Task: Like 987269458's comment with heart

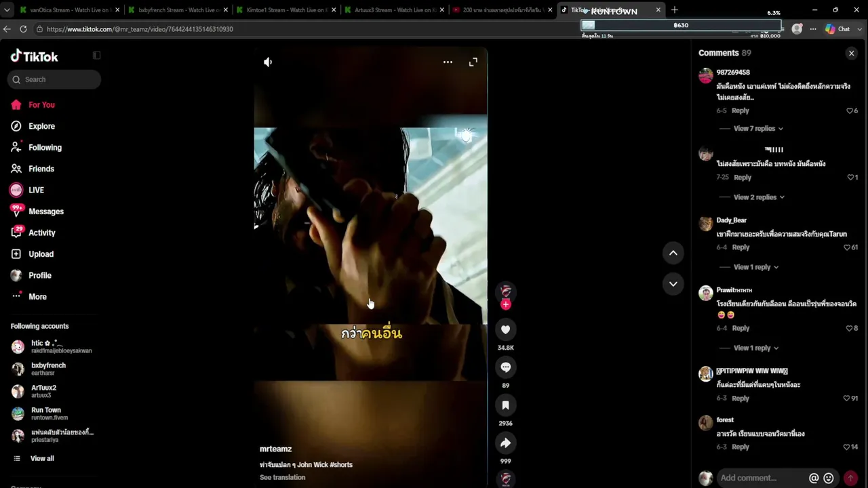Action: click(850, 110)
